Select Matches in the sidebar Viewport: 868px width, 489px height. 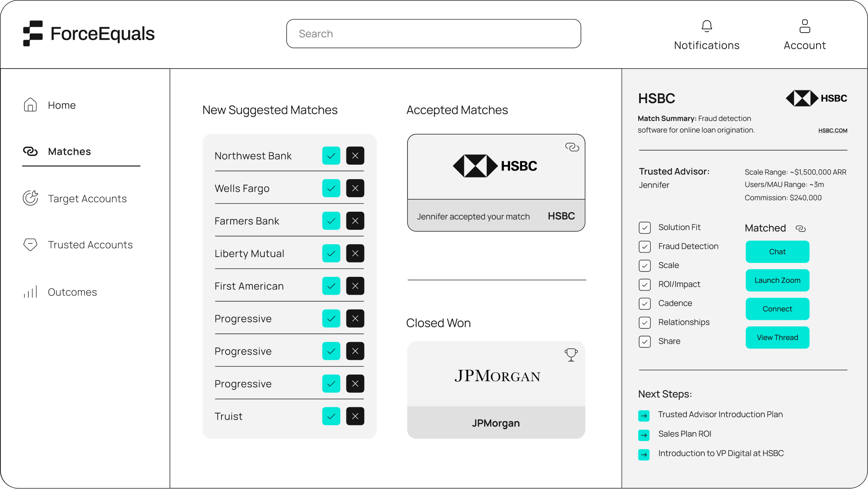(x=69, y=151)
